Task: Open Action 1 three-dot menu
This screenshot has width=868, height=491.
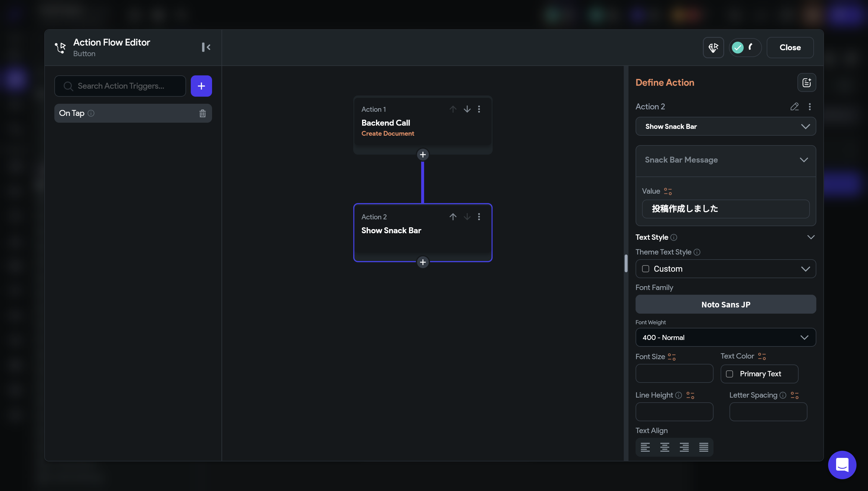Action: pyautogui.click(x=479, y=109)
